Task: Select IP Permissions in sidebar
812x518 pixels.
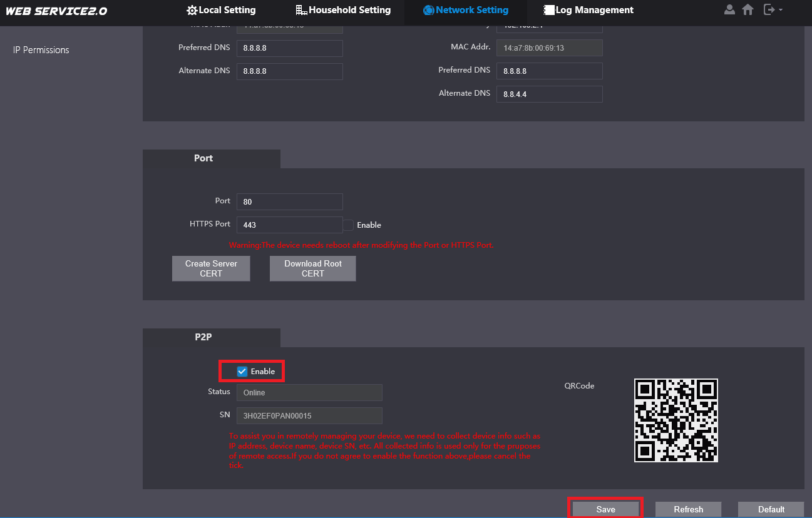Action: click(41, 50)
